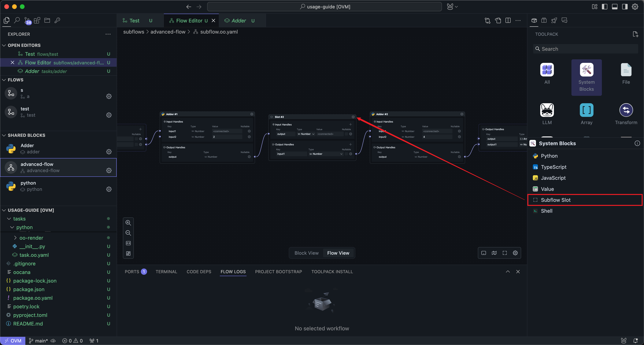This screenshot has width=644, height=345.
Task: Collapse the SHARED BLOCKS section
Action: click(26, 135)
